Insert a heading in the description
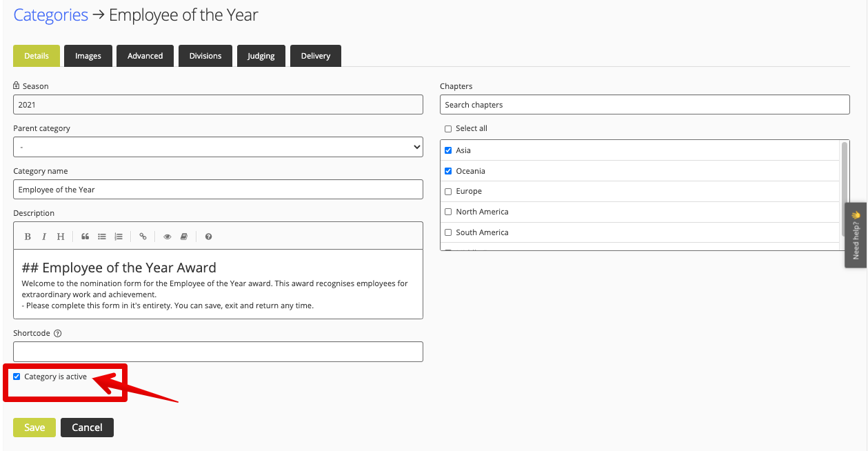Screen dimensions: 868x451 [61, 237]
